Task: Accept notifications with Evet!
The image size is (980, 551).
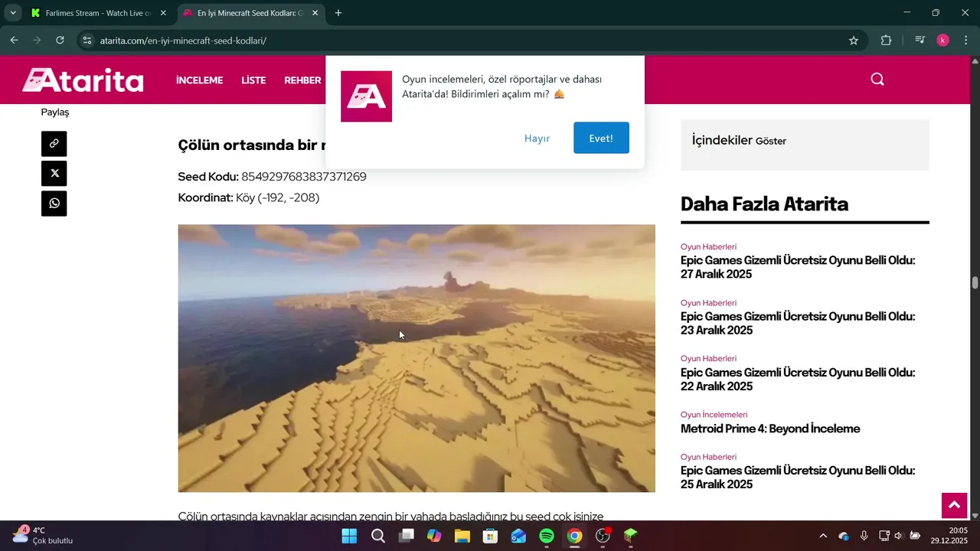Action: (x=601, y=138)
